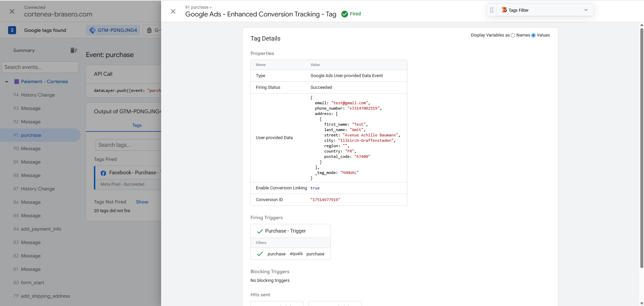644x306 pixels.
Task: Click the 20 tags did not fire text
Action: pos(112,211)
